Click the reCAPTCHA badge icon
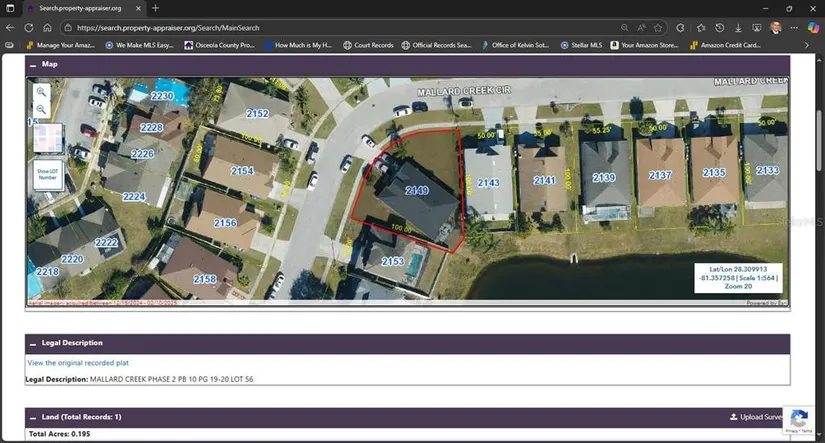The image size is (825, 443). 797,420
